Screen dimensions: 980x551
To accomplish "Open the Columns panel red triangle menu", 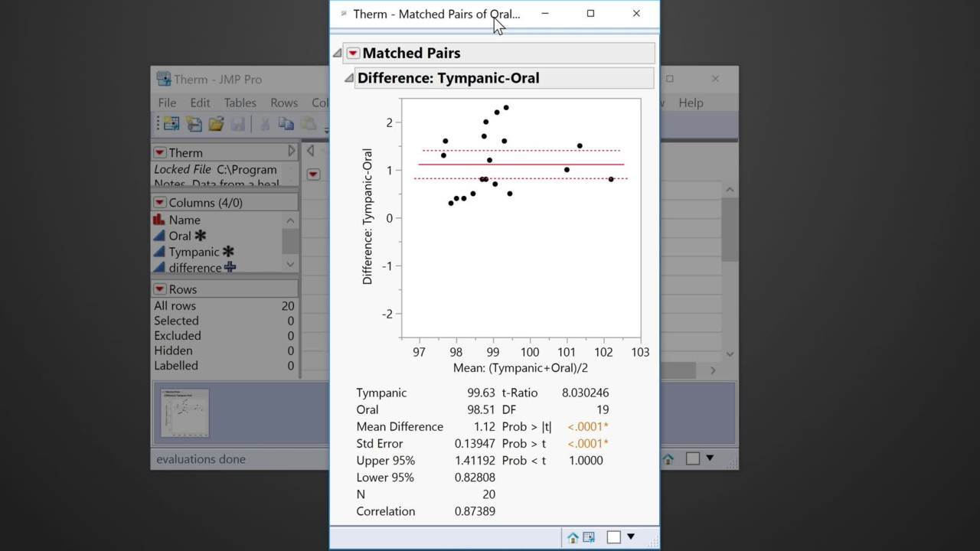I will click(160, 203).
